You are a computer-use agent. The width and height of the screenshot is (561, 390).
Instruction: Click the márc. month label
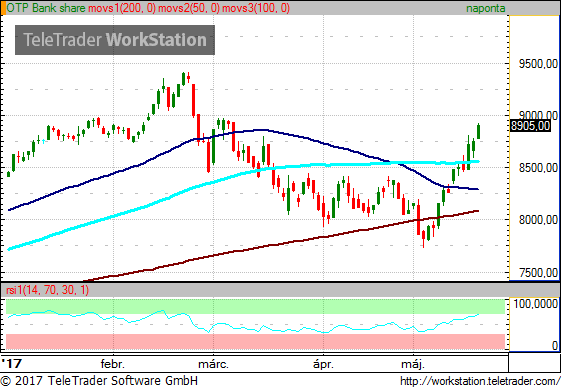click(x=213, y=364)
